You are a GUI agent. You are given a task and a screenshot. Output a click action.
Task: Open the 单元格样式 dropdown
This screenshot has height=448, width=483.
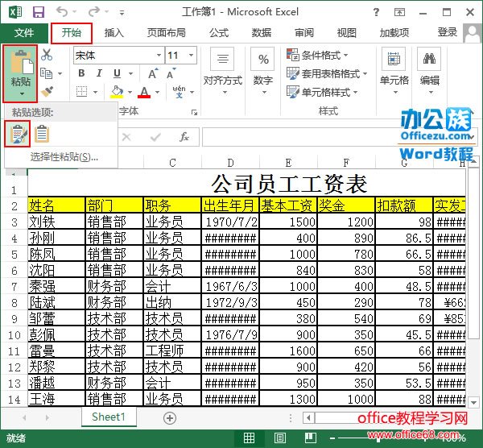322,92
